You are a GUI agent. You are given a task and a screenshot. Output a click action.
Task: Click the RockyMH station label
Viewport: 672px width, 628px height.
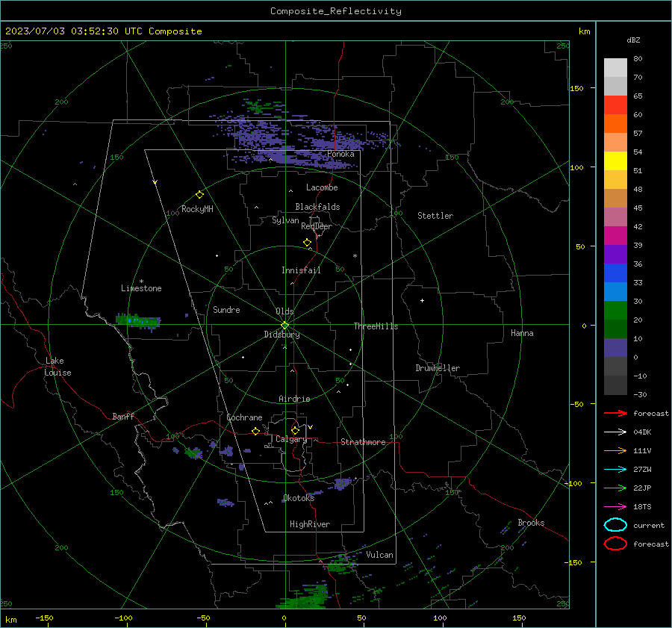click(197, 209)
